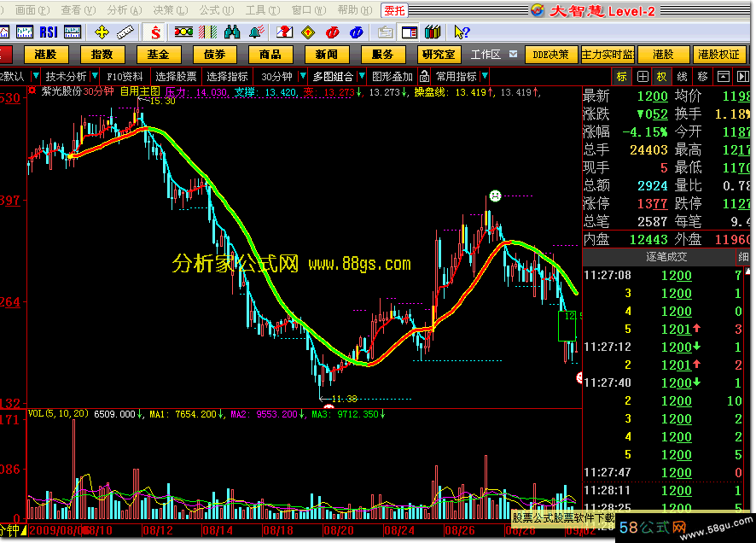Expand the 工作区 workspace dropdown
This screenshot has height=543, width=756.
[513, 54]
